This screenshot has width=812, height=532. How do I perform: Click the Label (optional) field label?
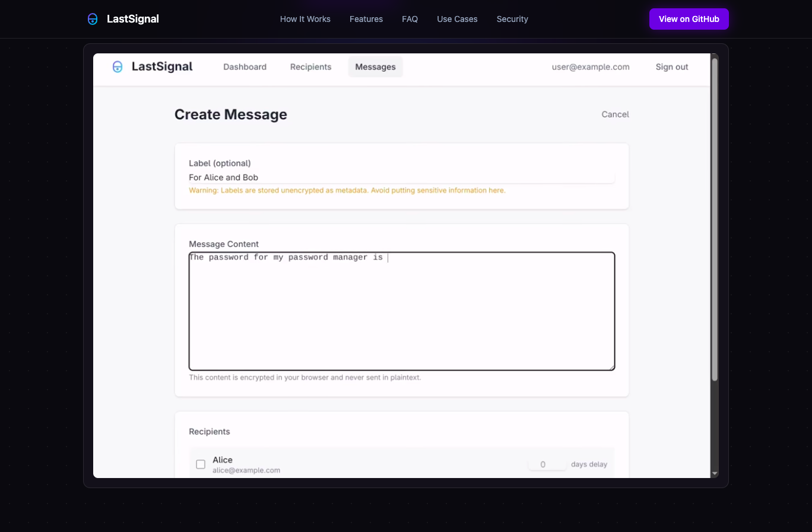[220, 163]
